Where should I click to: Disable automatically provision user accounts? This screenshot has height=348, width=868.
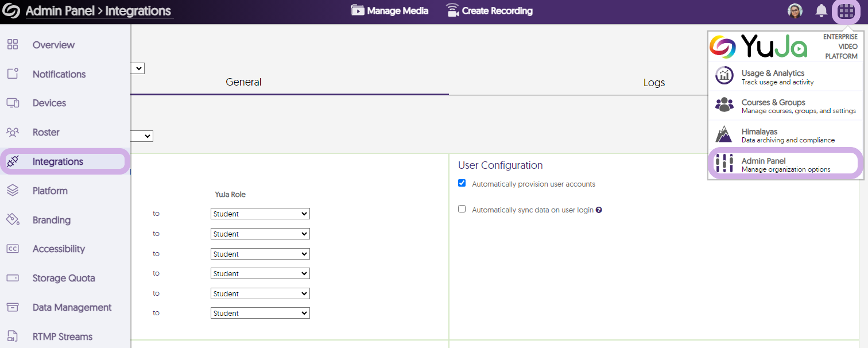click(x=462, y=183)
